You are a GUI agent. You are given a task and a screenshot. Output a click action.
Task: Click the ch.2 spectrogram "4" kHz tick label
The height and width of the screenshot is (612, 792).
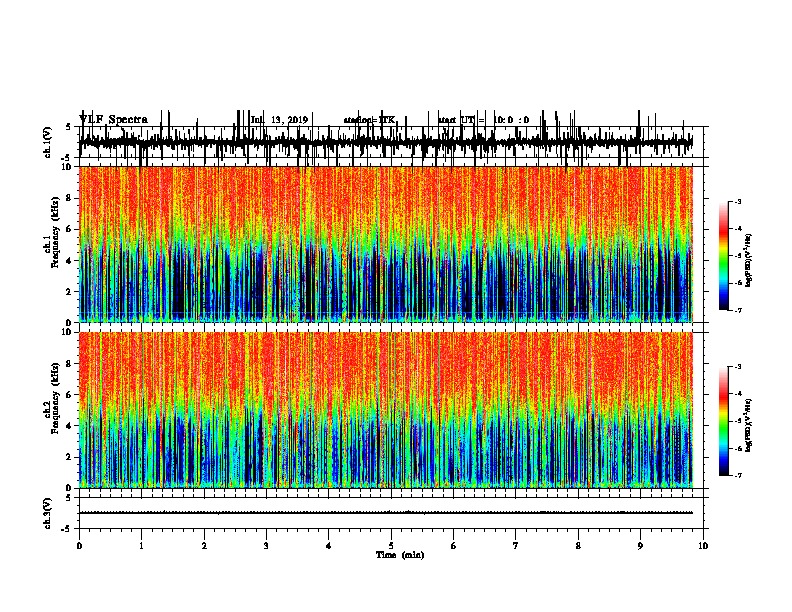click(70, 426)
